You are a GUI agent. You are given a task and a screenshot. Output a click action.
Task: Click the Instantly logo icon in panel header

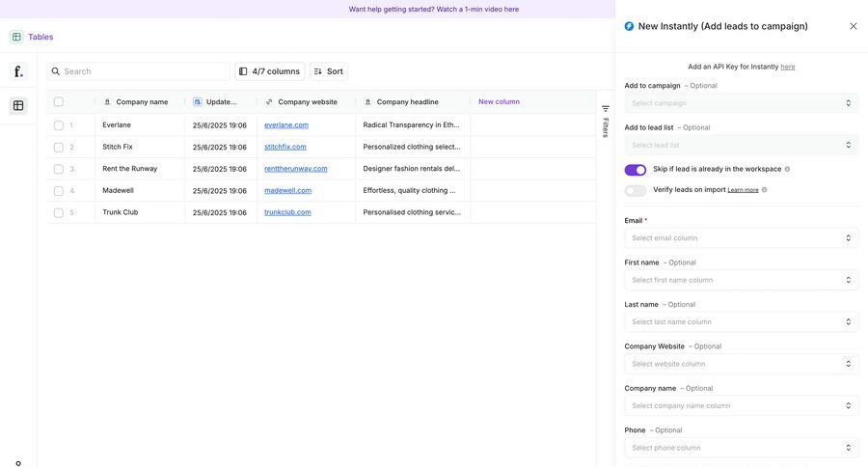629,26
